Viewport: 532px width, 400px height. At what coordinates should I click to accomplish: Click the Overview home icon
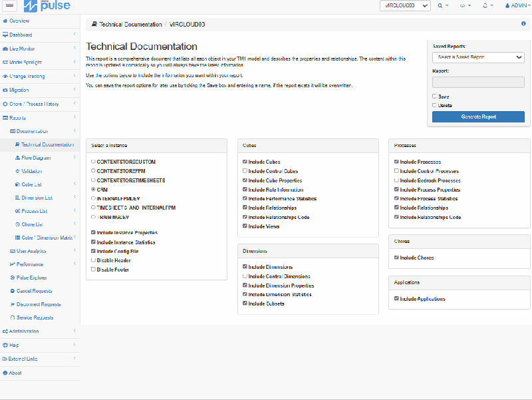[x=5, y=21]
